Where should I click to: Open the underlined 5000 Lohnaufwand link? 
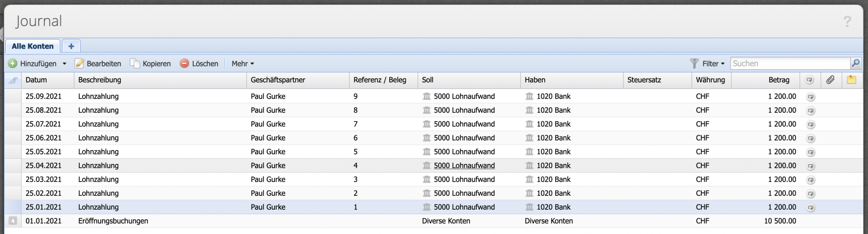point(464,166)
